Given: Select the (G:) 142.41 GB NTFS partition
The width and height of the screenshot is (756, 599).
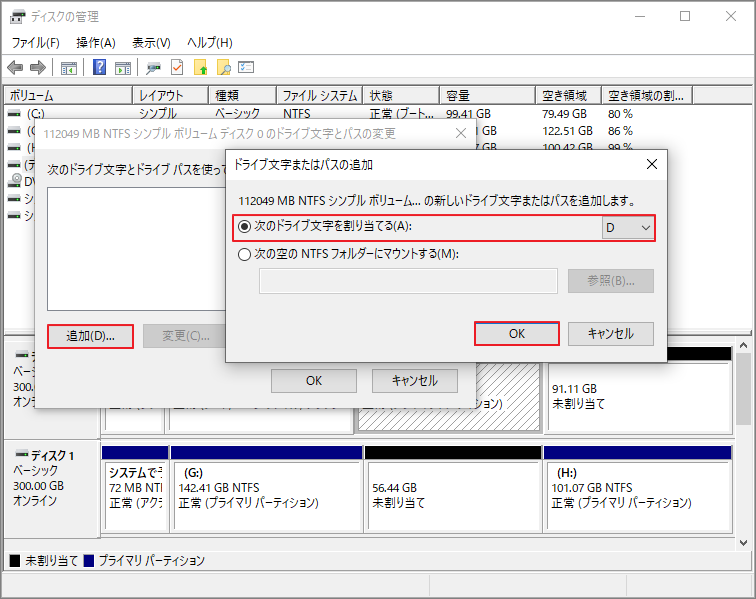Looking at the screenshot, I should point(266,489).
